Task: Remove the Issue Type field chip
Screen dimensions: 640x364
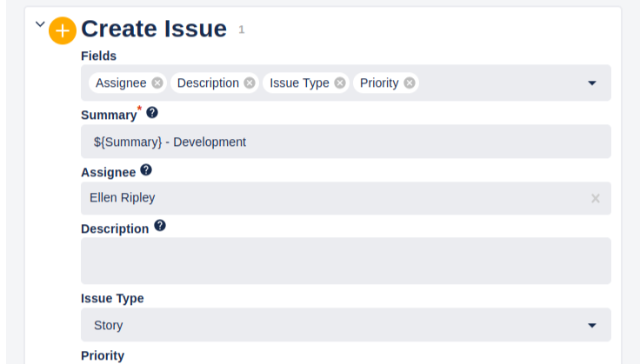Action: click(340, 83)
